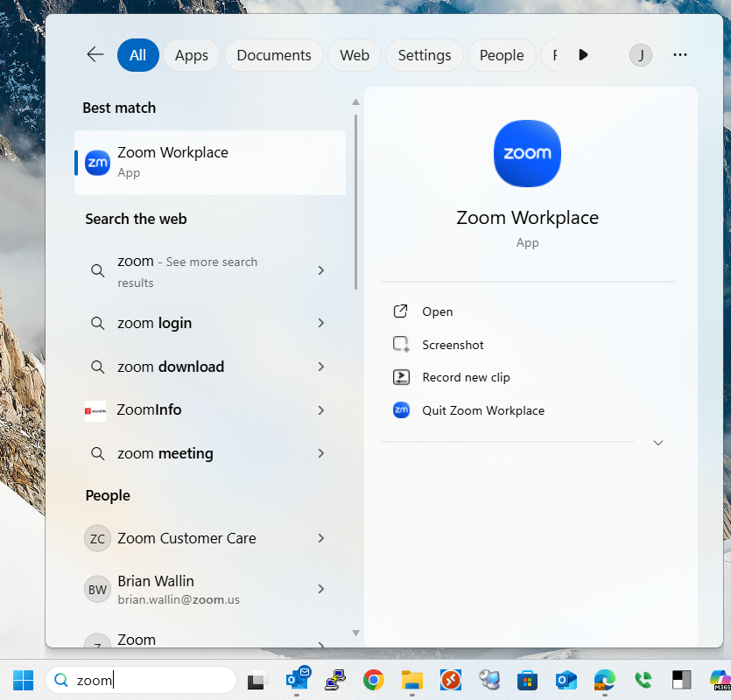The width and height of the screenshot is (731, 700).
Task: Click the zoom search input field
Action: (x=140, y=680)
